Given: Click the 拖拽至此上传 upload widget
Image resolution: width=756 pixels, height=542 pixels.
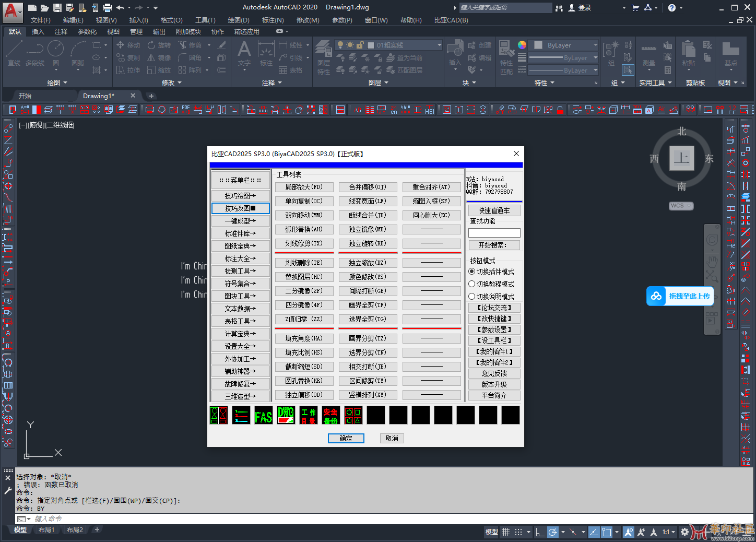Looking at the screenshot, I should (680, 296).
